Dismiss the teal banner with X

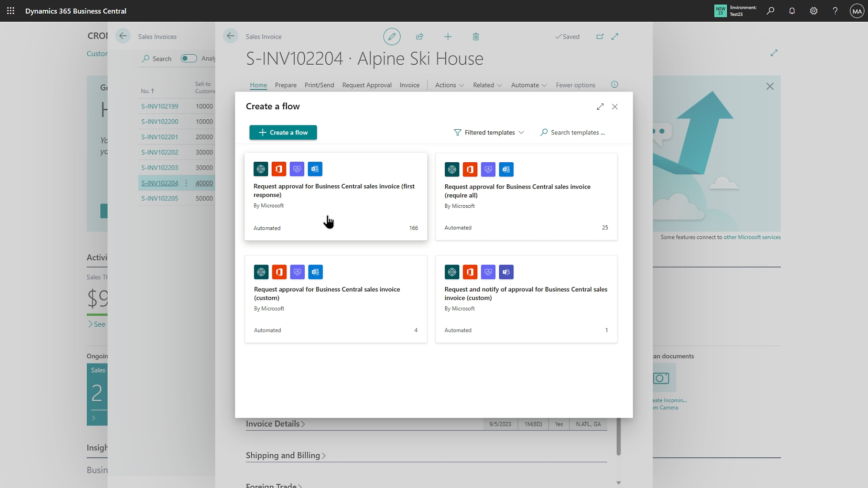pos(770,86)
